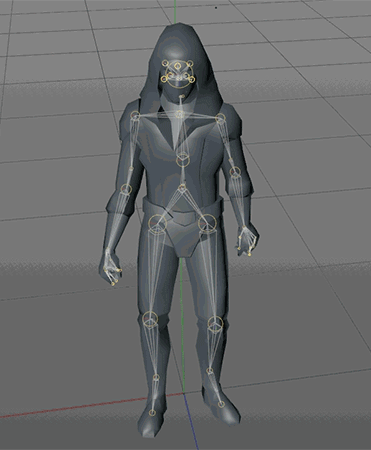Select the character's right ankle joint

[156, 377]
